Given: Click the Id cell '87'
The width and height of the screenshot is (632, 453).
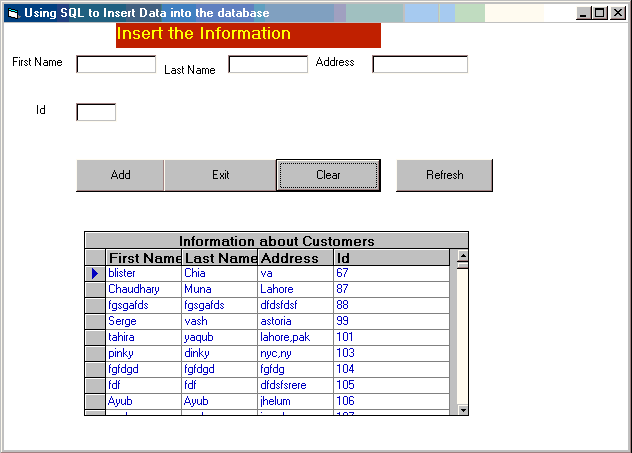Looking at the screenshot, I should [391, 289].
